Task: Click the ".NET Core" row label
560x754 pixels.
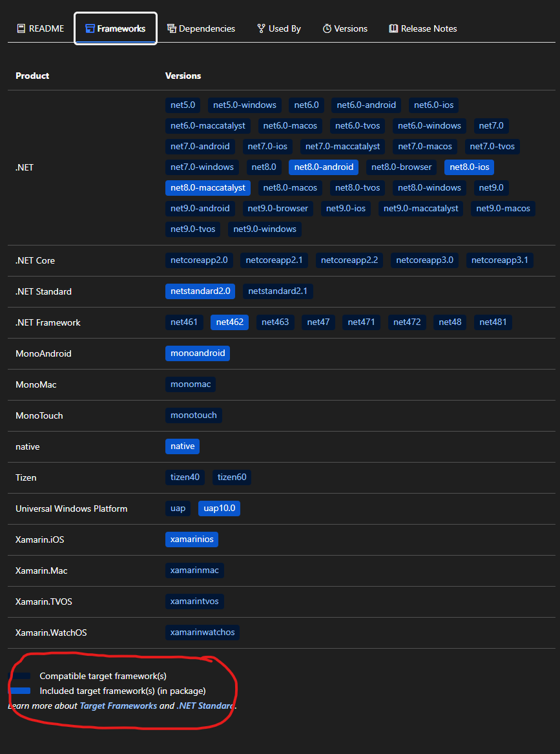Action: click(35, 260)
